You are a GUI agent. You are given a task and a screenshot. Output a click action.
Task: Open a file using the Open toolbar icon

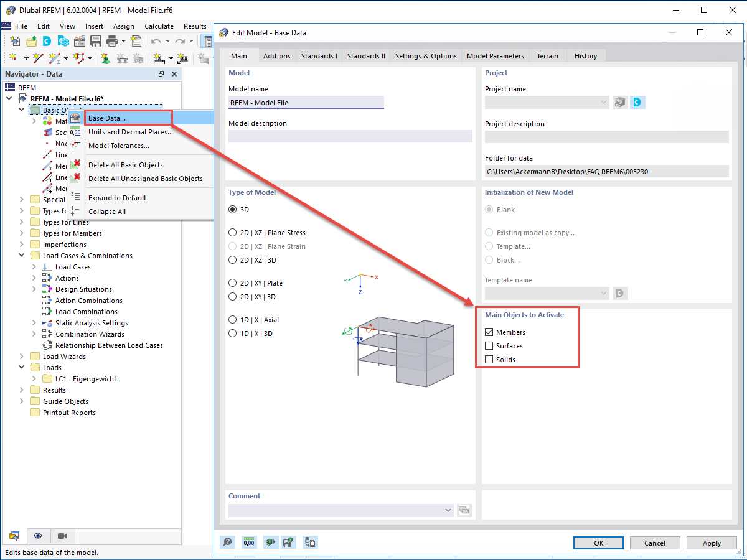click(30, 41)
